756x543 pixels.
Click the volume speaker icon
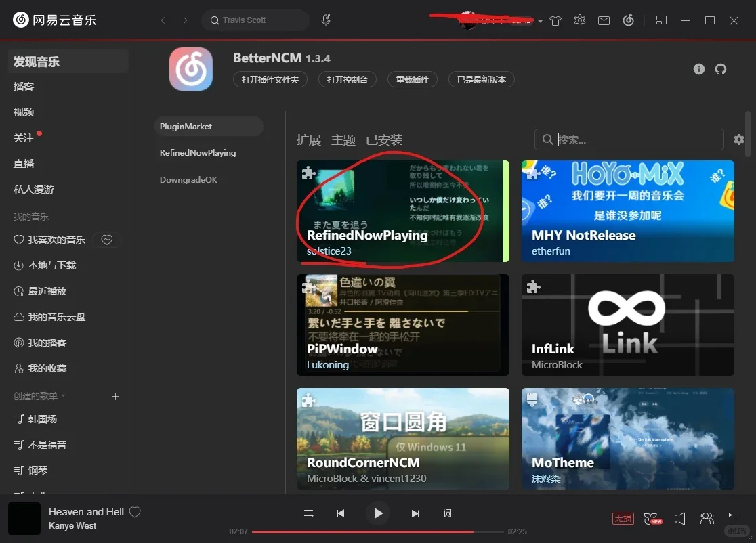click(680, 519)
